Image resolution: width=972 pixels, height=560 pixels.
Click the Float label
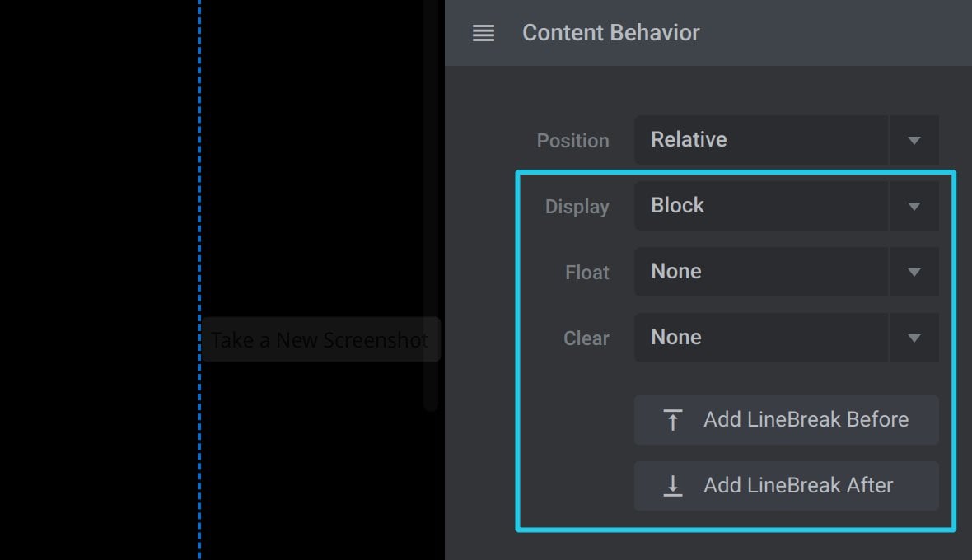pos(587,273)
